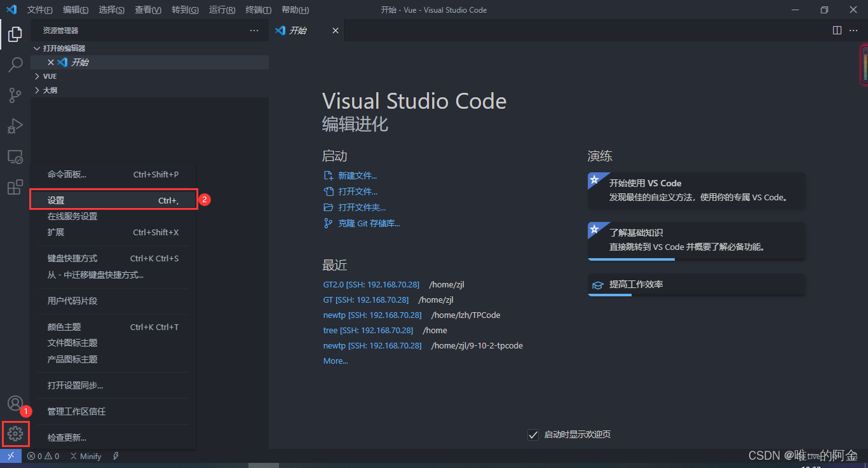Click the Manage gear icon
Screen dimensions: 868x468
[x=15, y=434]
